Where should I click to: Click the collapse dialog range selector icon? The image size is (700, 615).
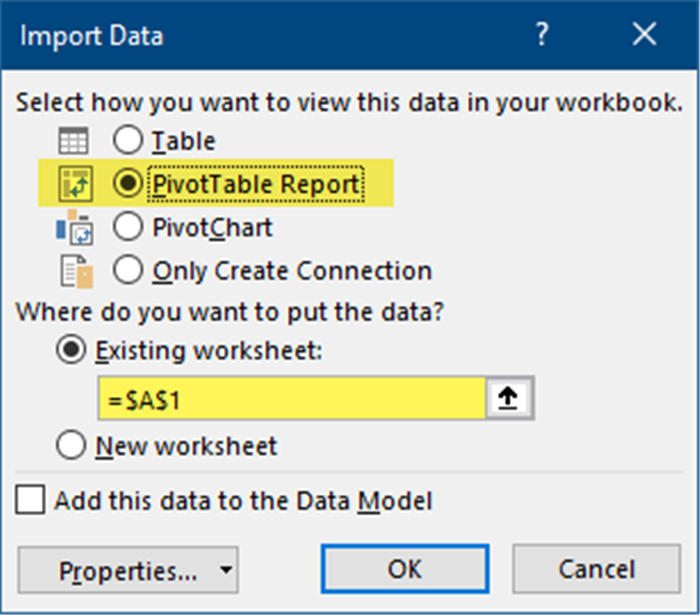tap(507, 399)
